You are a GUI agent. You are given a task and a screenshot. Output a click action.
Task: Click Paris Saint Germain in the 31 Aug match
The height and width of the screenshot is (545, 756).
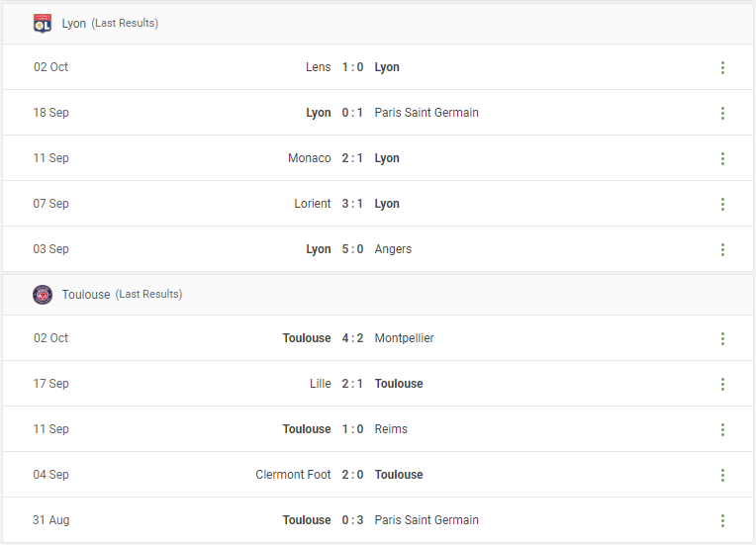pyautogui.click(x=426, y=520)
